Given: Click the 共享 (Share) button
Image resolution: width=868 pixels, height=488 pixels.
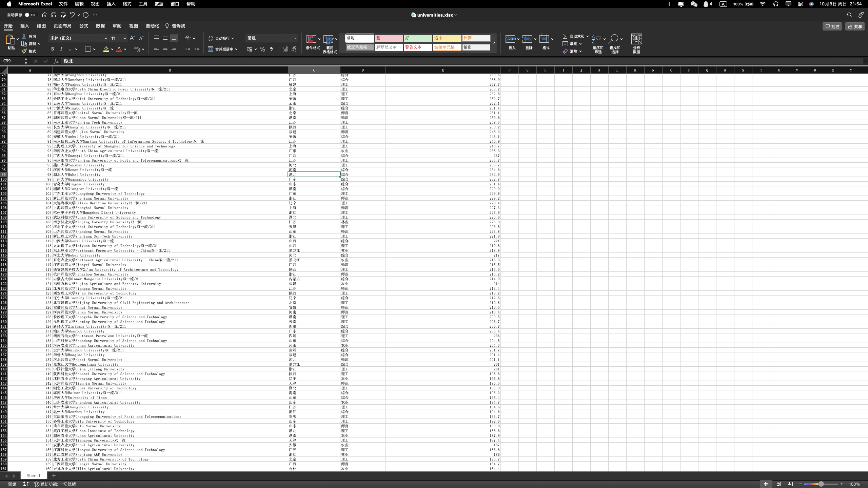Looking at the screenshot, I should coord(855,26).
